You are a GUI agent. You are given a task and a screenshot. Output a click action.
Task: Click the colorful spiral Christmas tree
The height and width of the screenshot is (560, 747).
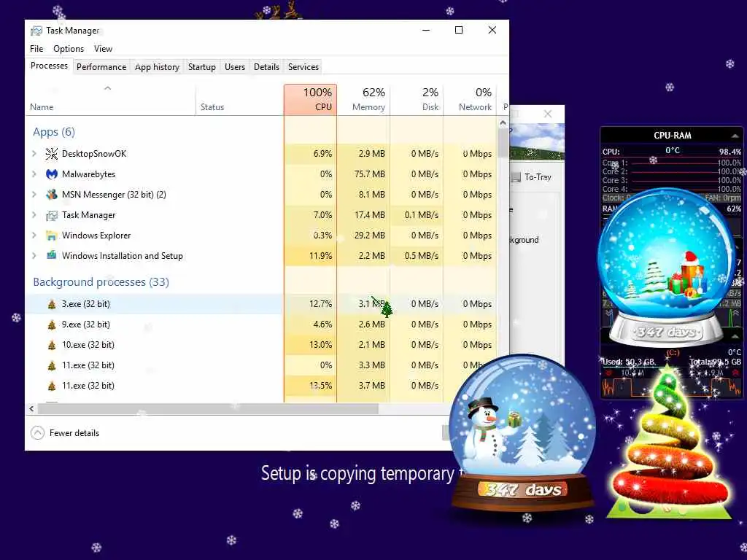670,443
